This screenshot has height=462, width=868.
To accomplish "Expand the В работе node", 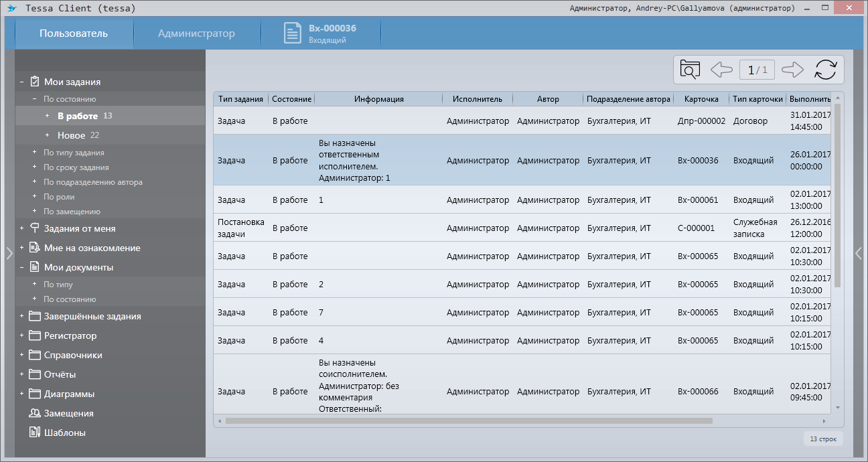I will coord(47,116).
